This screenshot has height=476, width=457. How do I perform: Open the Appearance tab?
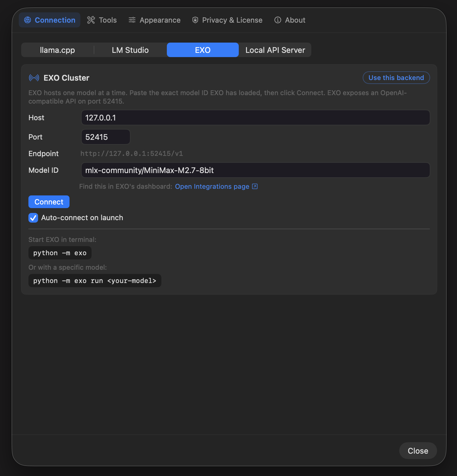pos(154,20)
